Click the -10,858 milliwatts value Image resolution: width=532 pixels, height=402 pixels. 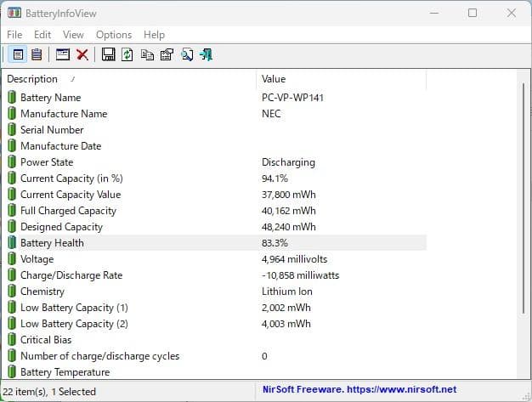coord(300,275)
